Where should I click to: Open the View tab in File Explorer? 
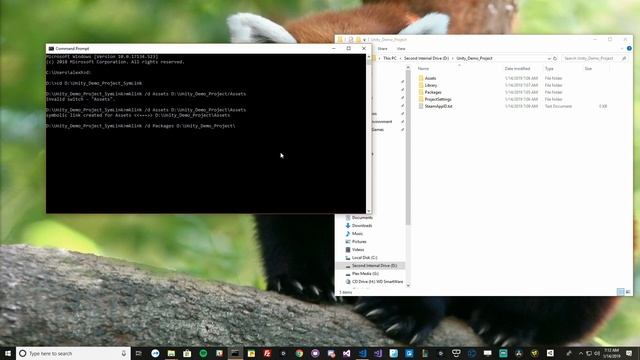tap(401, 49)
